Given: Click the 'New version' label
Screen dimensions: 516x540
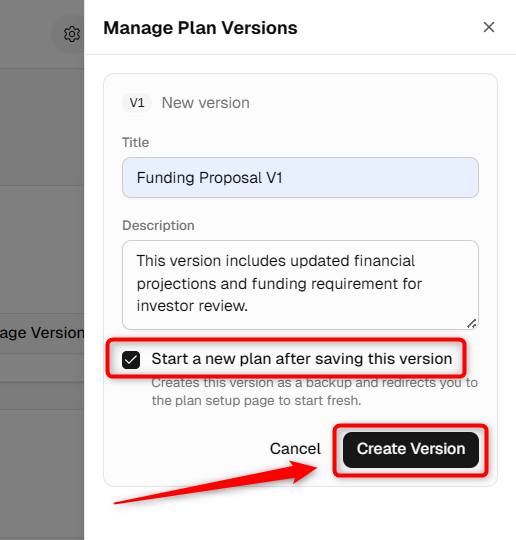Looking at the screenshot, I should [206, 103].
